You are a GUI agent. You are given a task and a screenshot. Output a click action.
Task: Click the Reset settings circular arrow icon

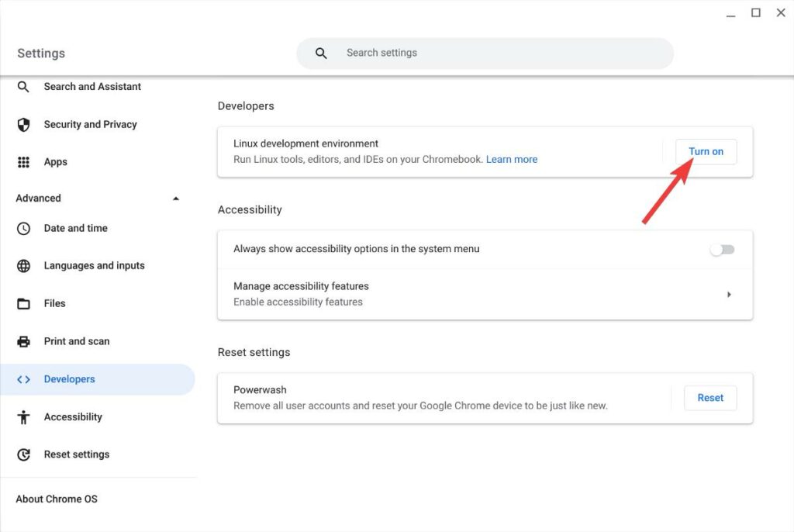(23, 454)
